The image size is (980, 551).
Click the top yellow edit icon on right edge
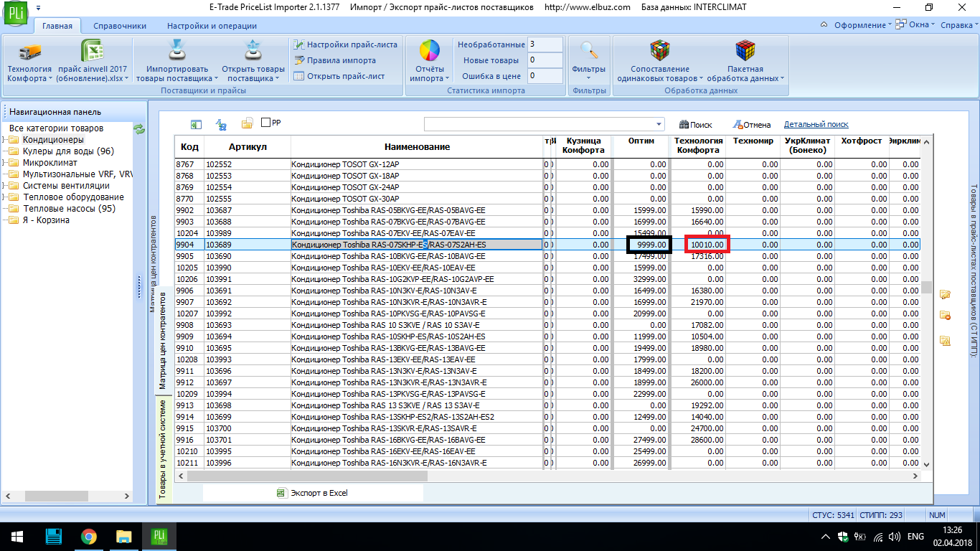click(945, 295)
